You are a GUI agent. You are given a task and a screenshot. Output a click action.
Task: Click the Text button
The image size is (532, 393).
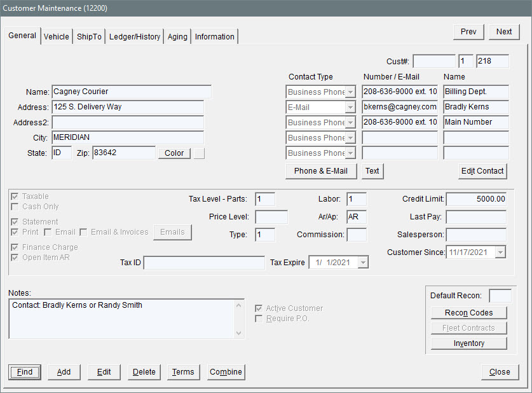[372, 171]
